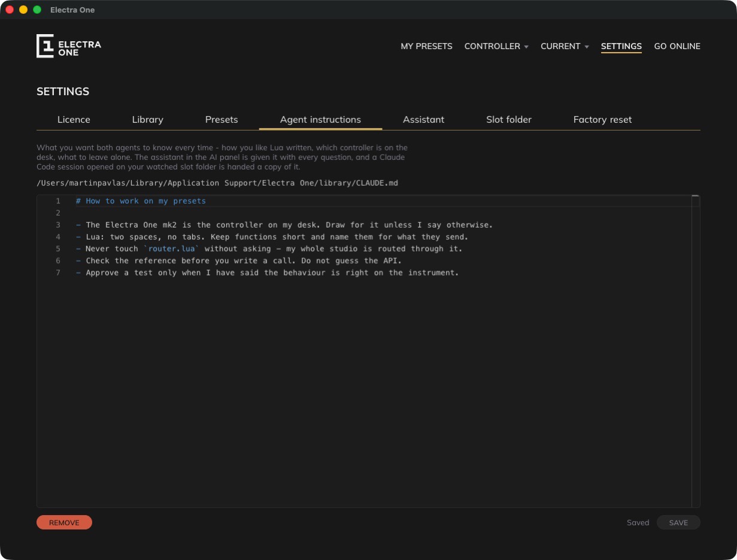Click the description paragraph about both agents
737x560 pixels.
222,157
